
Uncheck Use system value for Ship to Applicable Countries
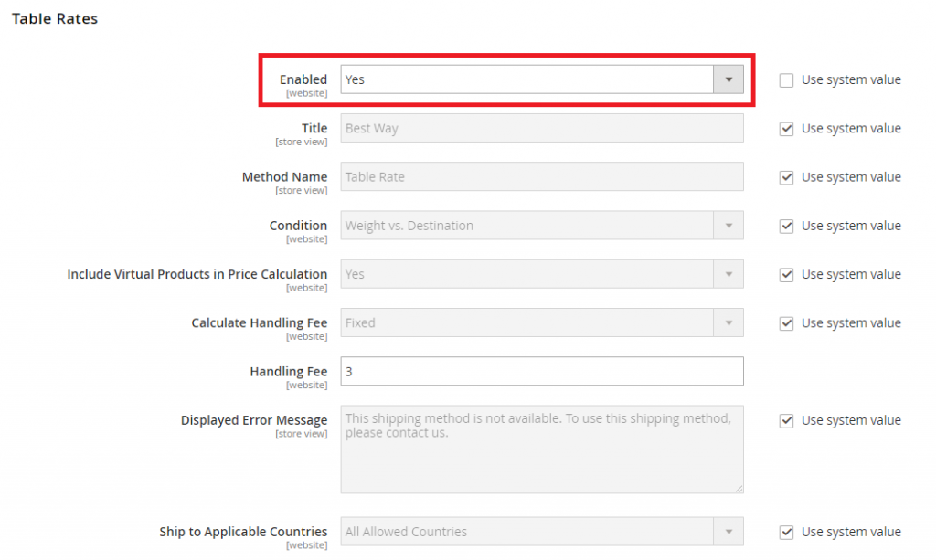point(786,531)
